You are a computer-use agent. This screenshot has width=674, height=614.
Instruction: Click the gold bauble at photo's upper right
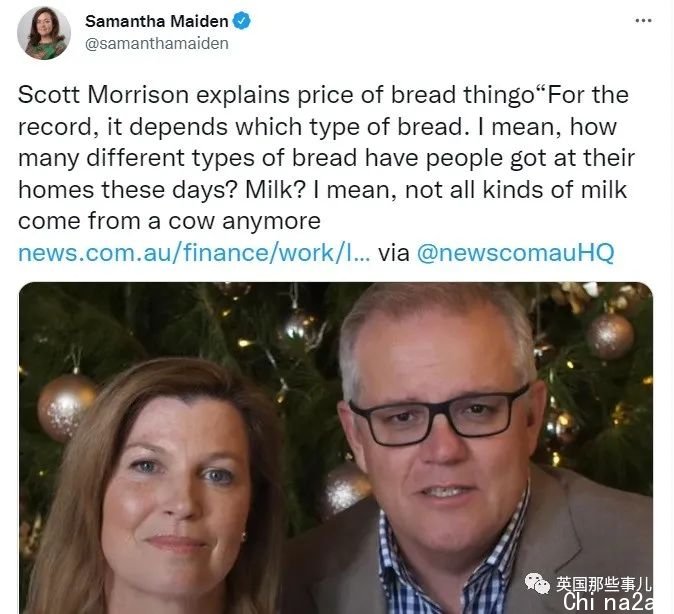point(610,336)
